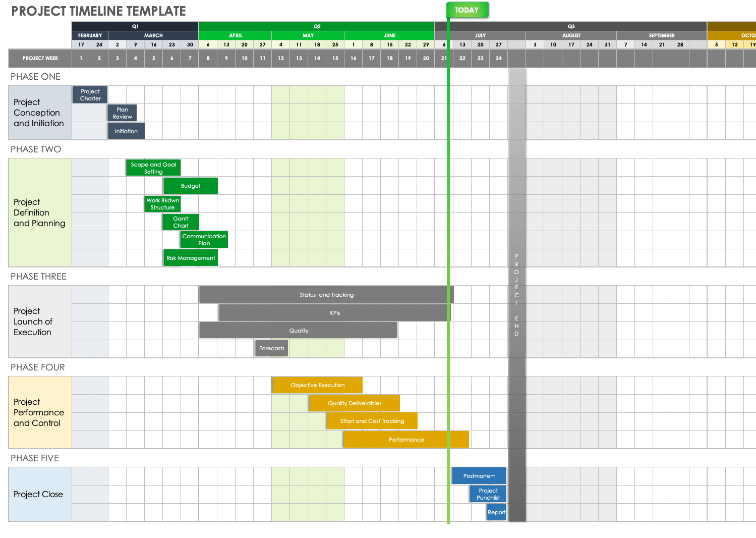Click the AUGUST month header
The image size is (756, 538).
tap(571, 35)
